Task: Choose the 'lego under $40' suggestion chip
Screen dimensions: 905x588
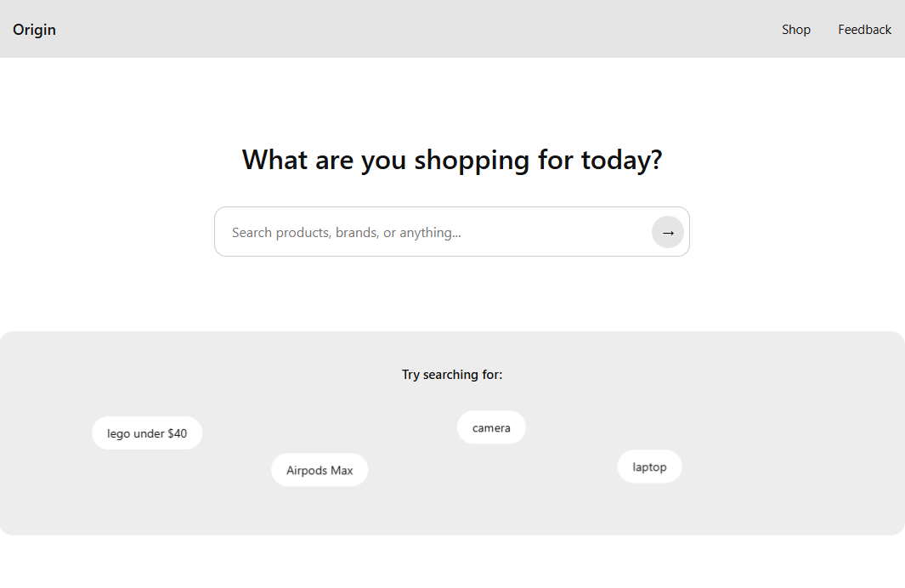Action: point(146,433)
